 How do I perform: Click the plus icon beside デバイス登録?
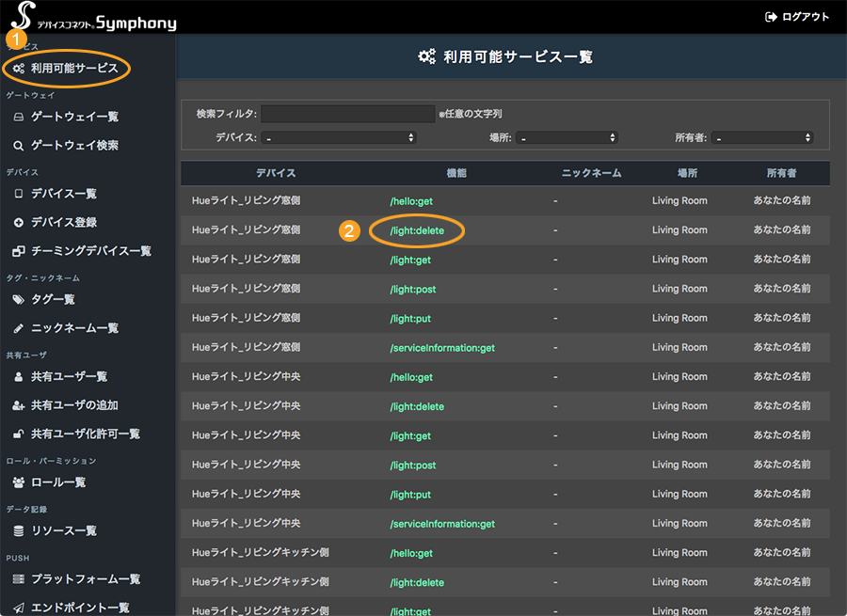pos(19,223)
